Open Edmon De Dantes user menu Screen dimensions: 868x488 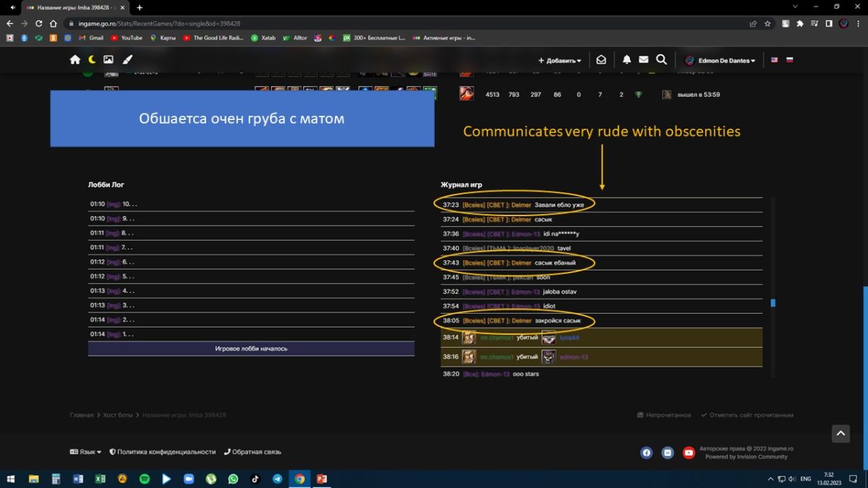tap(720, 61)
